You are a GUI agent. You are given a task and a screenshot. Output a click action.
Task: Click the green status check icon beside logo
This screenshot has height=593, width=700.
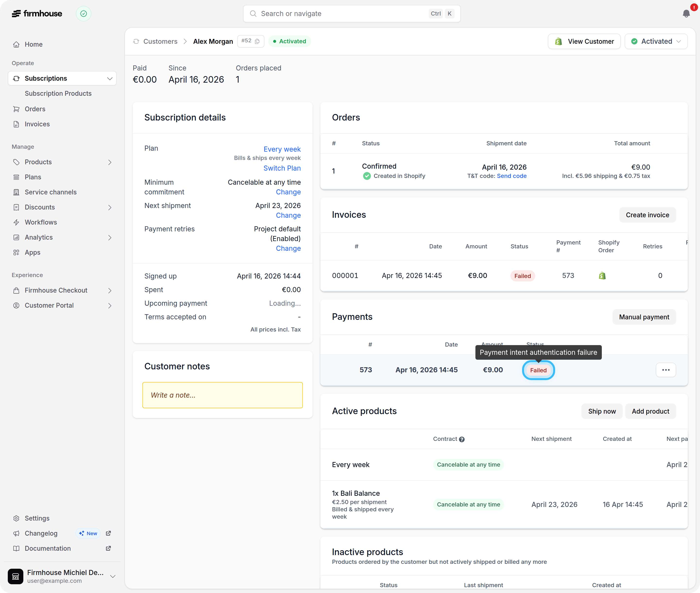tap(84, 13)
